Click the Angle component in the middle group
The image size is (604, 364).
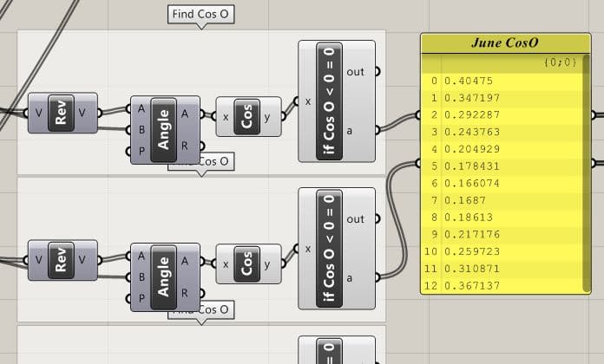click(x=164, y=276)
